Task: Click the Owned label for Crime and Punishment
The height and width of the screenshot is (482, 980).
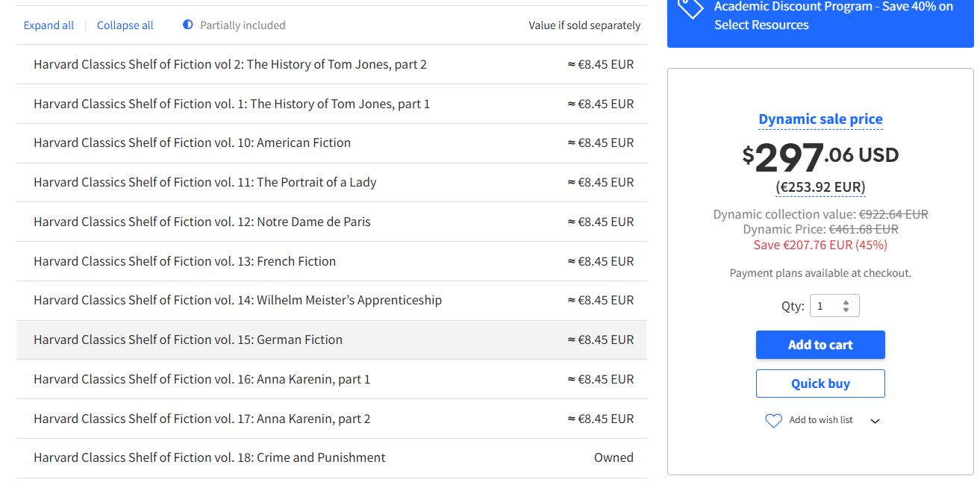Action: 614,457
